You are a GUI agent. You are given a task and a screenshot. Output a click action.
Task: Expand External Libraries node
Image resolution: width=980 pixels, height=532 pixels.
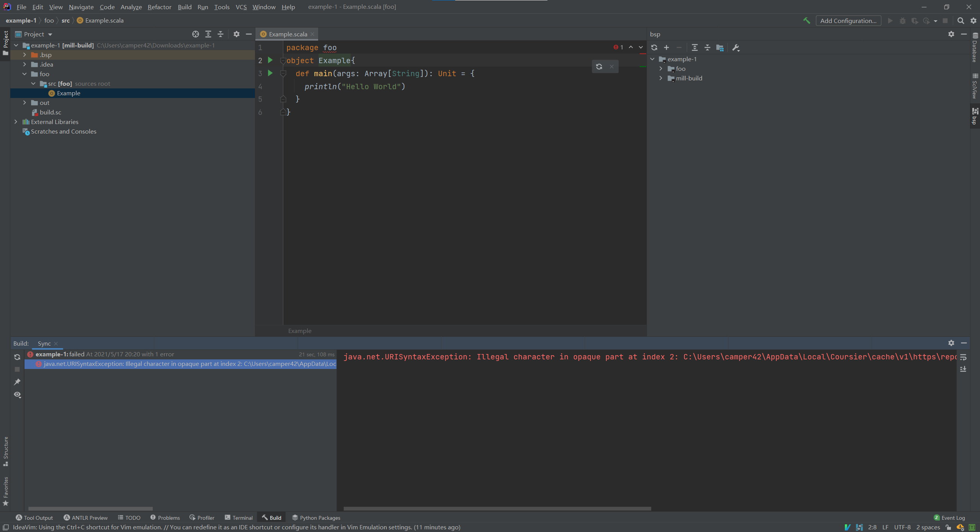[16, 122]
